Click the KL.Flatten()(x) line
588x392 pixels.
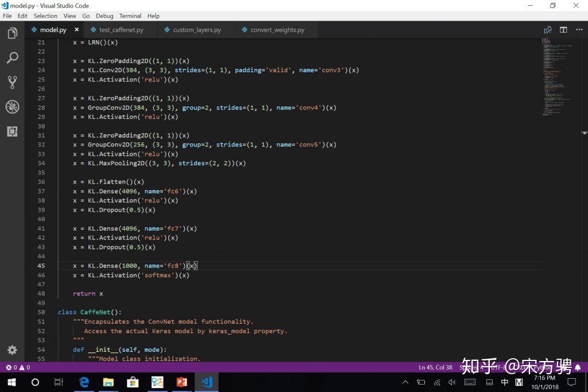tap(109, 182)
